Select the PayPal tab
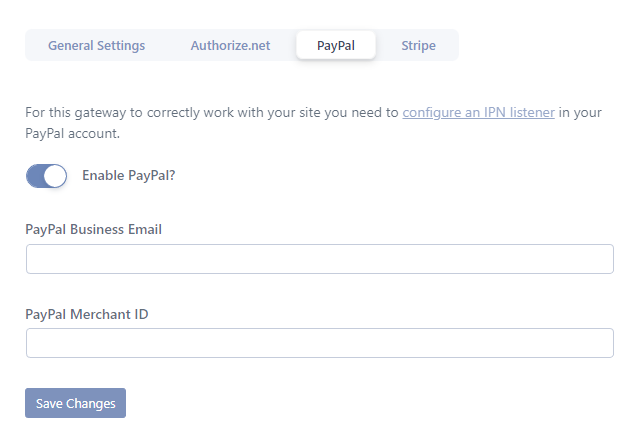 tap(336, 45)
